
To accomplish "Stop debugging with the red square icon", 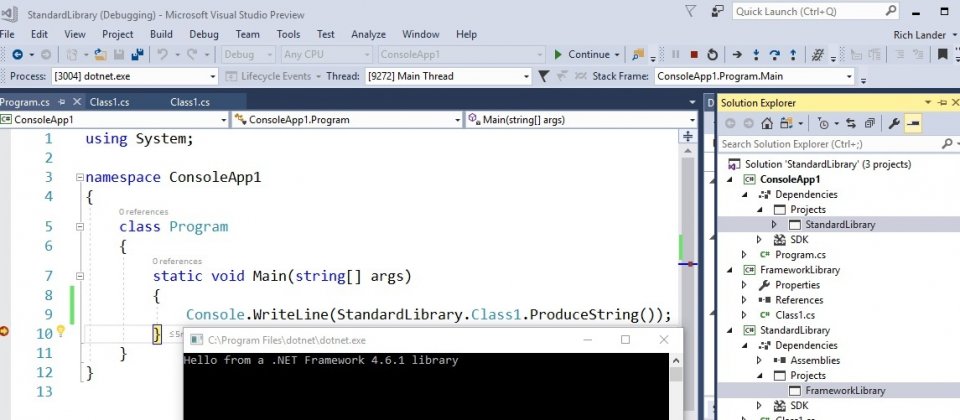I will coord(694,54).
